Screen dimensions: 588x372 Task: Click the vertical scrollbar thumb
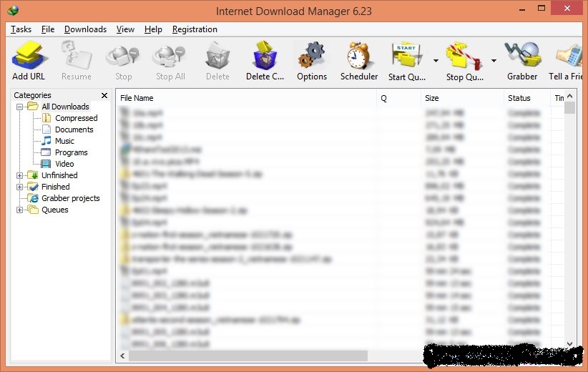(x=569, y=108)
